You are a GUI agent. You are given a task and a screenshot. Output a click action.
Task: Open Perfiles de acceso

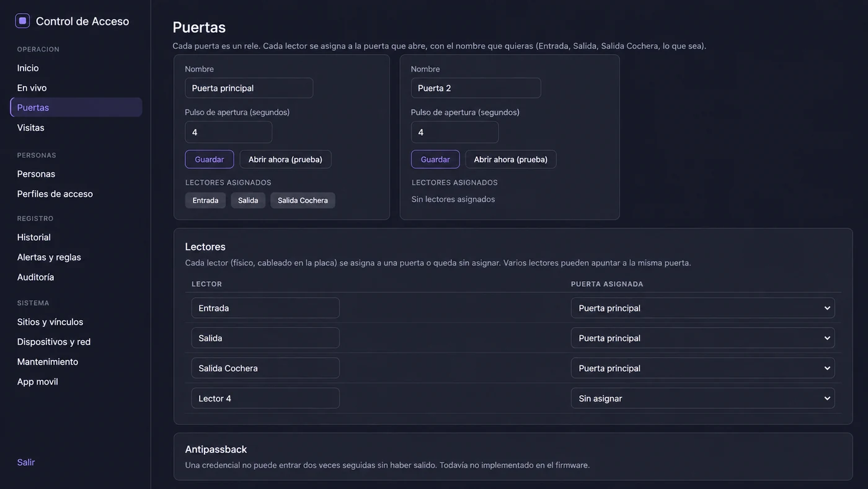[x=55, y=194]
